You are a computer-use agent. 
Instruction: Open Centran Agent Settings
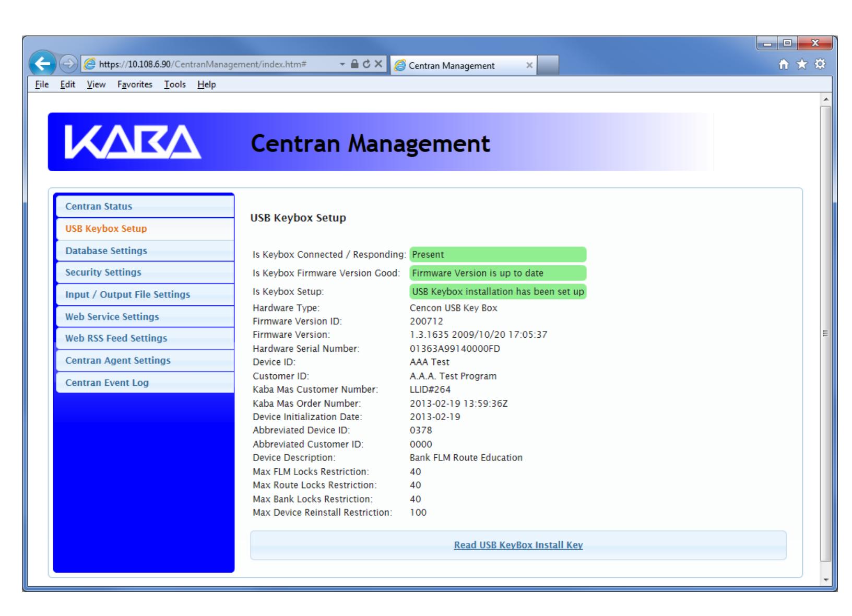[x=145, y=360]
